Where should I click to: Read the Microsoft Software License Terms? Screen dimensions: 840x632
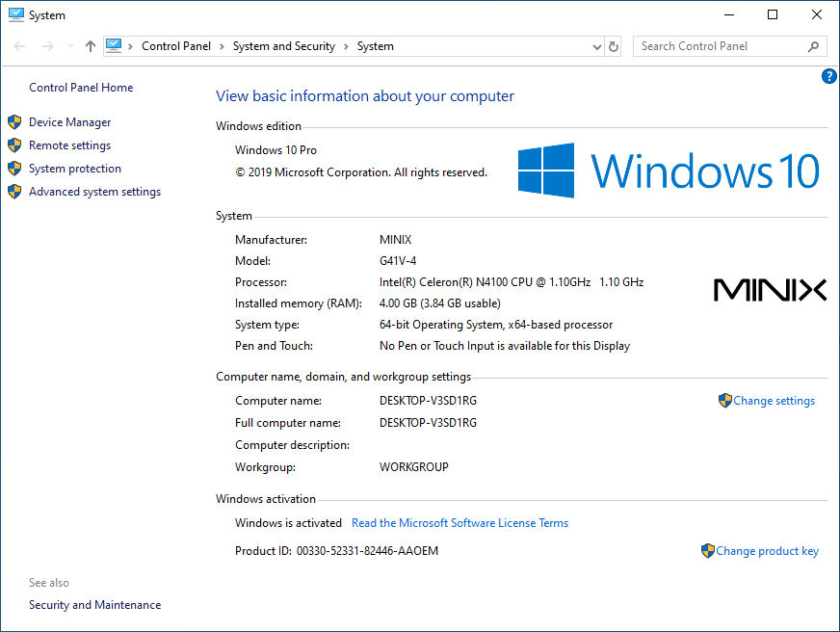point(459,523)
